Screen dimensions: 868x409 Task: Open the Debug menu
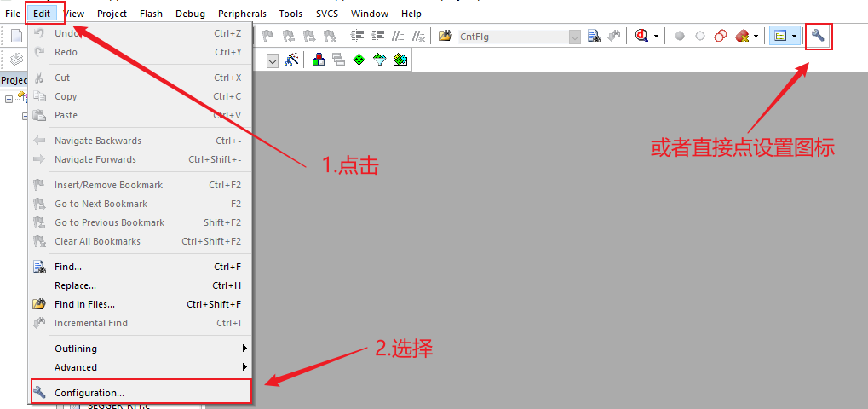[x=190, y=14]
